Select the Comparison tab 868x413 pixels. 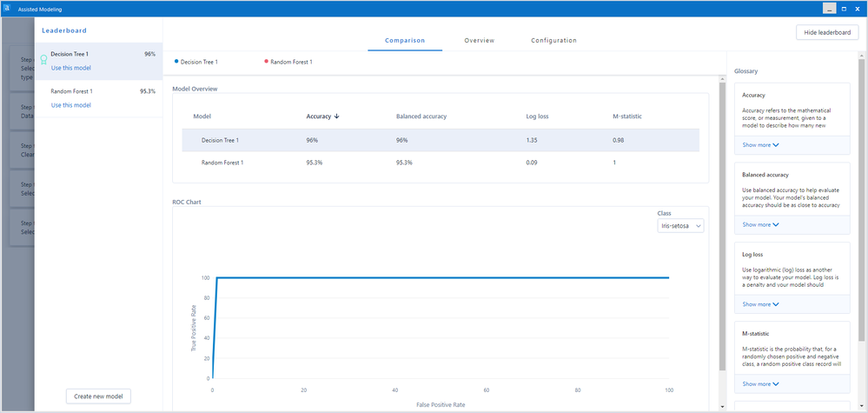(x=405, y=40)
